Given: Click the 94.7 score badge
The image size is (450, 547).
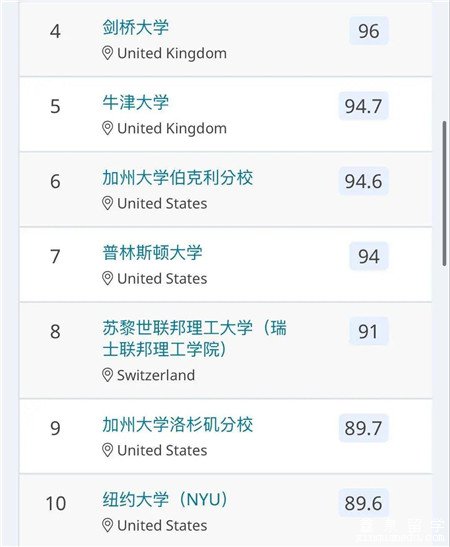Looking at the screenshot, I should click(x=363, y=106).
